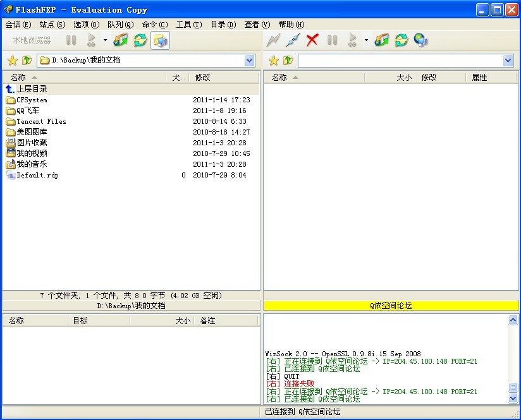521x420 pixels.
Task: Open the 帮助 menu
Action: pyautogui.click(x=291, y=25)
